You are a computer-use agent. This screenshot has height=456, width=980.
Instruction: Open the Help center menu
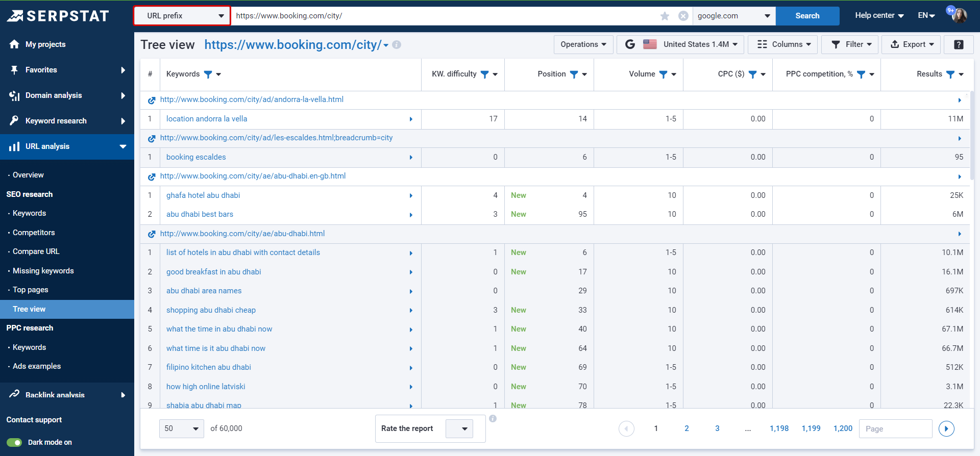coord(879,16)
